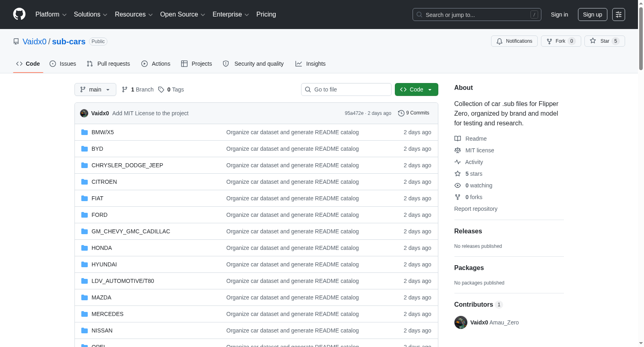
Task: Click the Pricing link
Action: coord(266,15)
